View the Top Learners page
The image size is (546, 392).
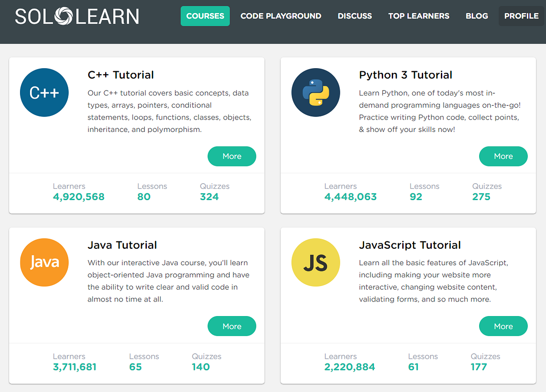pyautogui.click(x=419, y=16)
